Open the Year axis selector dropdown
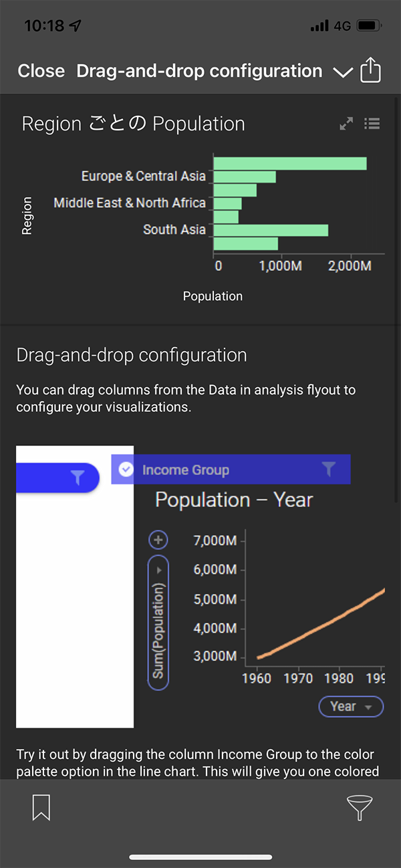The height and width of the screenshot is (868, 401). tap(351, 707)
